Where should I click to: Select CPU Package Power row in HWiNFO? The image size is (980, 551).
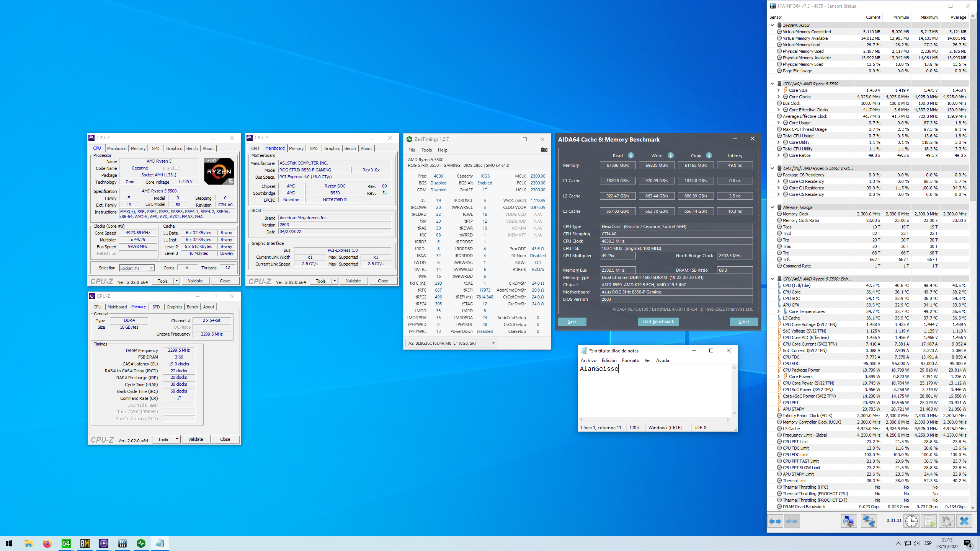[x=868, y=370]
